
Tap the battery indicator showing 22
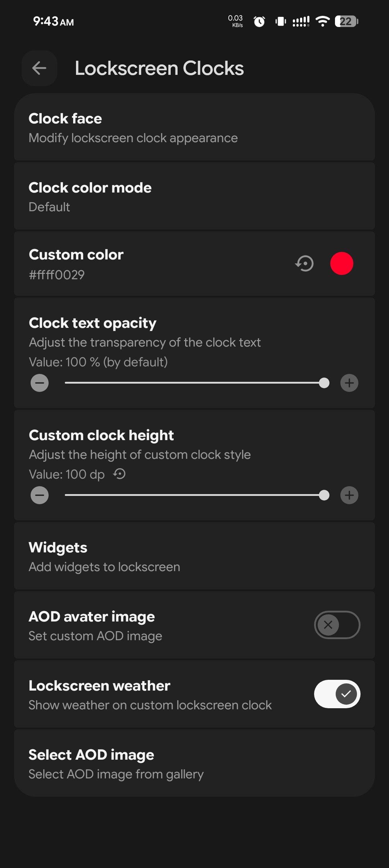[x=346, y=22]
